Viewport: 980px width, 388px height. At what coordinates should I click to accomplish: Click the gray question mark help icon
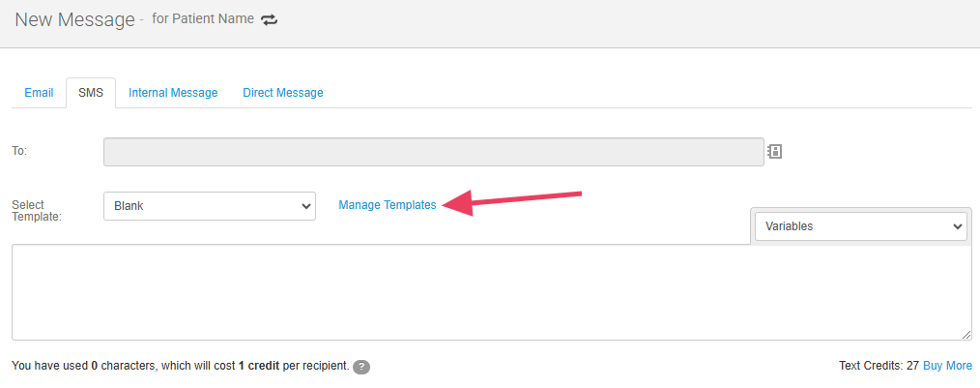(361, 367)
